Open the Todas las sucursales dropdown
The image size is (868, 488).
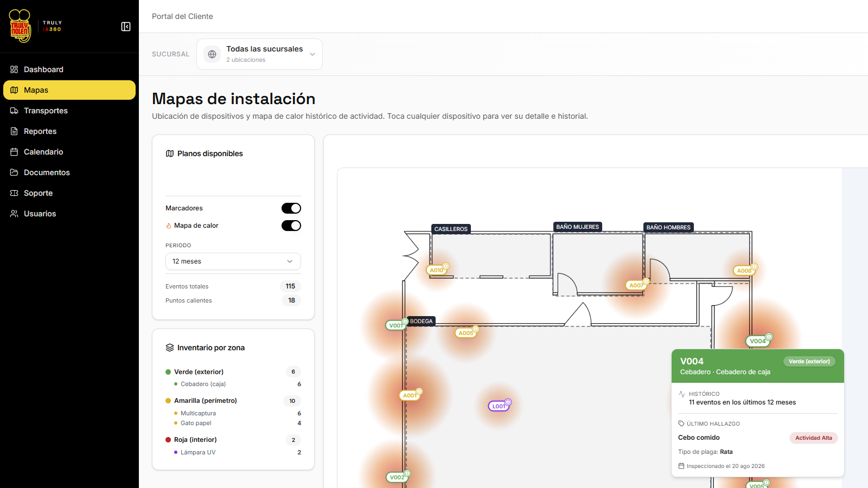tap(259, 54)
